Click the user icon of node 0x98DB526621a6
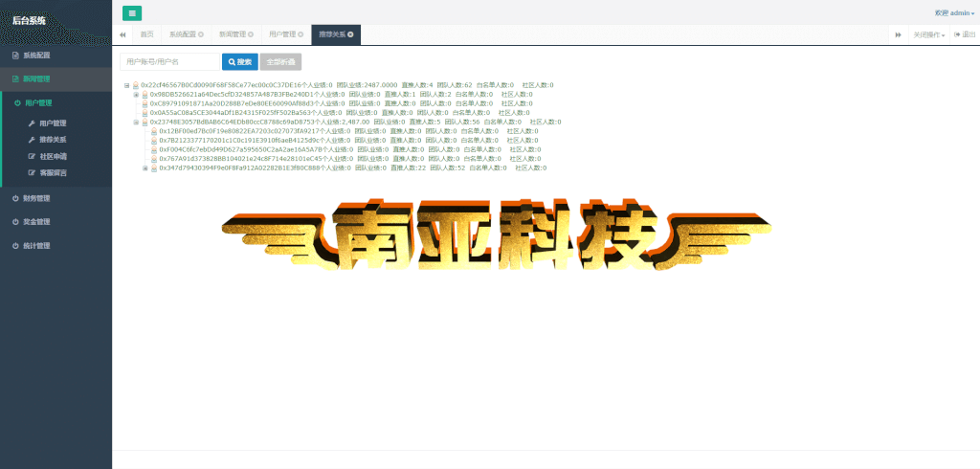Viewport: 980px width, 469px height. point(145,95)
